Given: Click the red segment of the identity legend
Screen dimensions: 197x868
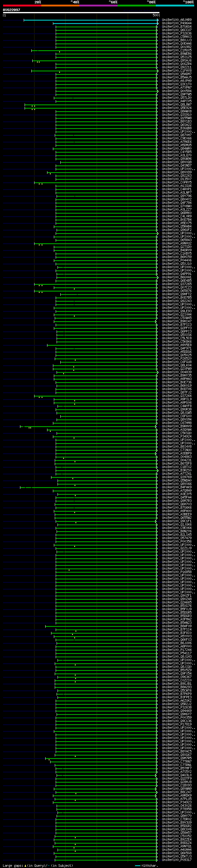Looking at the screenshot, I should (22, 6).
